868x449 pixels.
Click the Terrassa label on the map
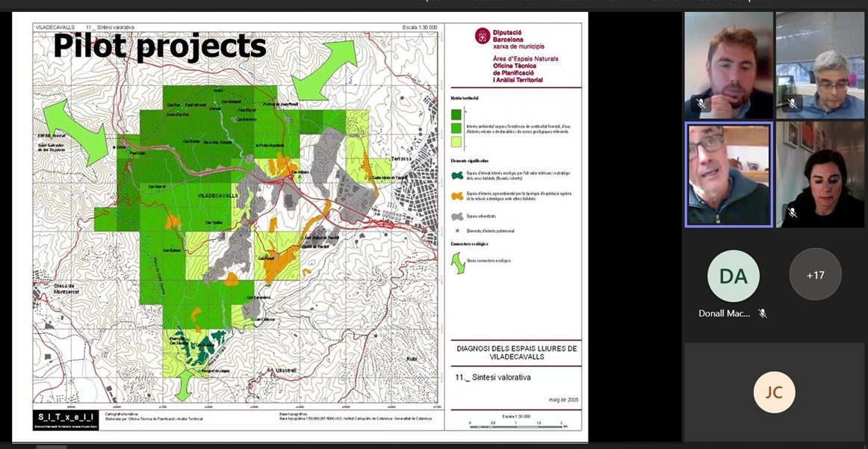(x=402, y=158)
